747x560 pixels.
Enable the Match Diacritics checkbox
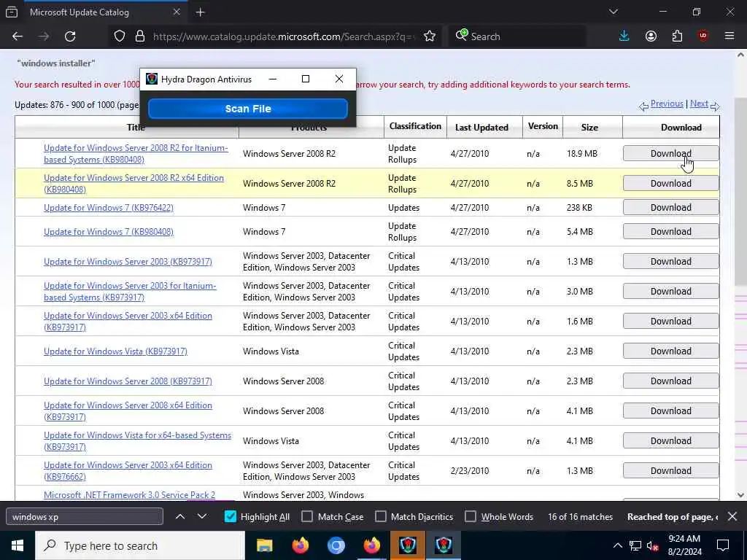click(x=381, y=517)
